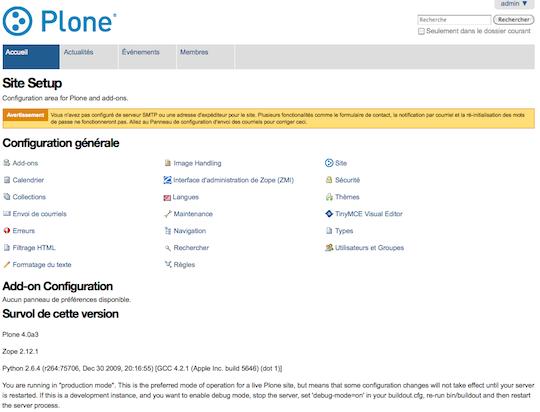Open the Sécurité settings link
The height and width of the screenshot is (412, 540).
pyautogui.click(x=347, y=180)
